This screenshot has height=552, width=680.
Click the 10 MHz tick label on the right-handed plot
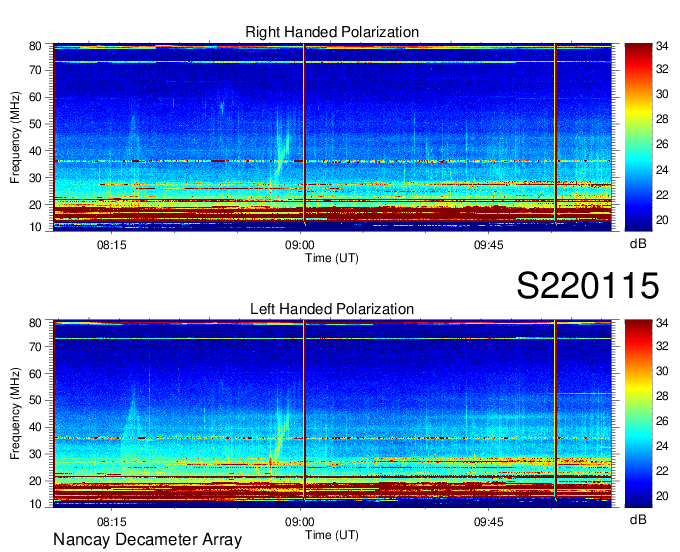(35, 227)
